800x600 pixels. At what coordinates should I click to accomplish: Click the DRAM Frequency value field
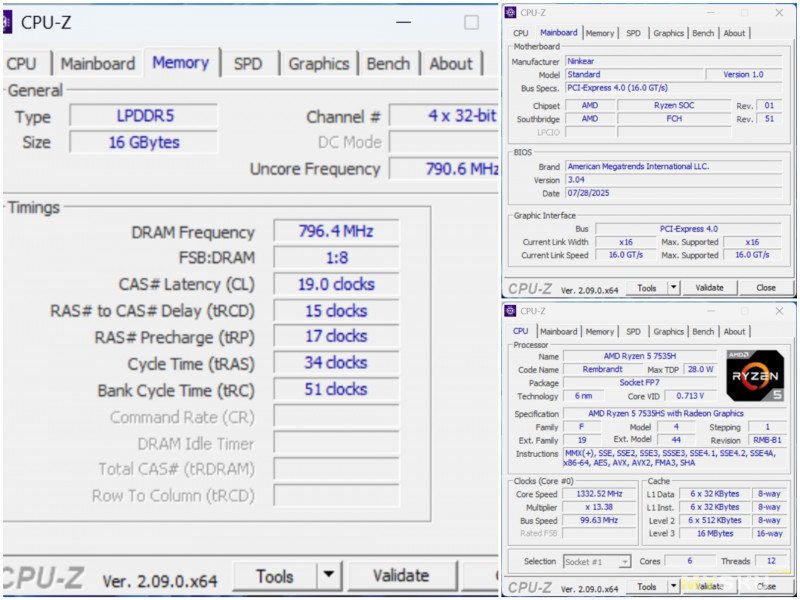coord(335,231)
